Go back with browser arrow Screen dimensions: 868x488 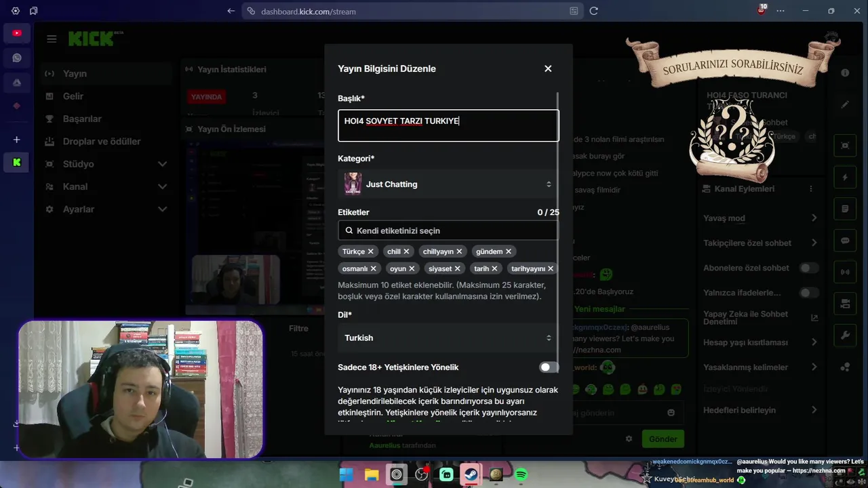(231, 11)
